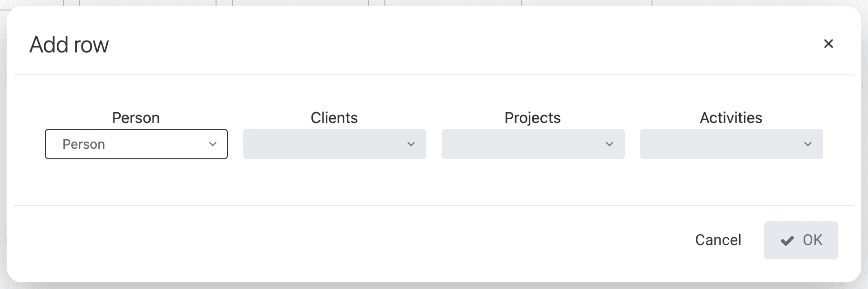The image size is (868, 289).
Task: Click the 'Add row' dialog title
Action: pos(69,45)
